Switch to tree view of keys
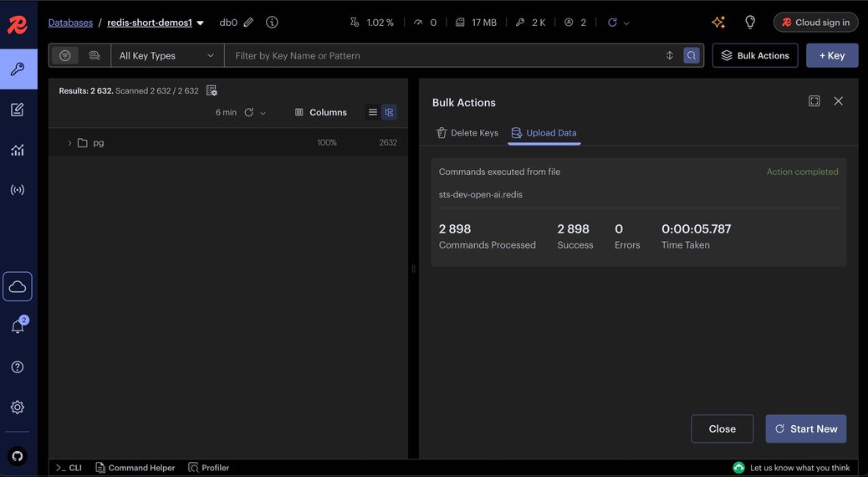Viewport: 868px width, 477px height. pos(389,112)
